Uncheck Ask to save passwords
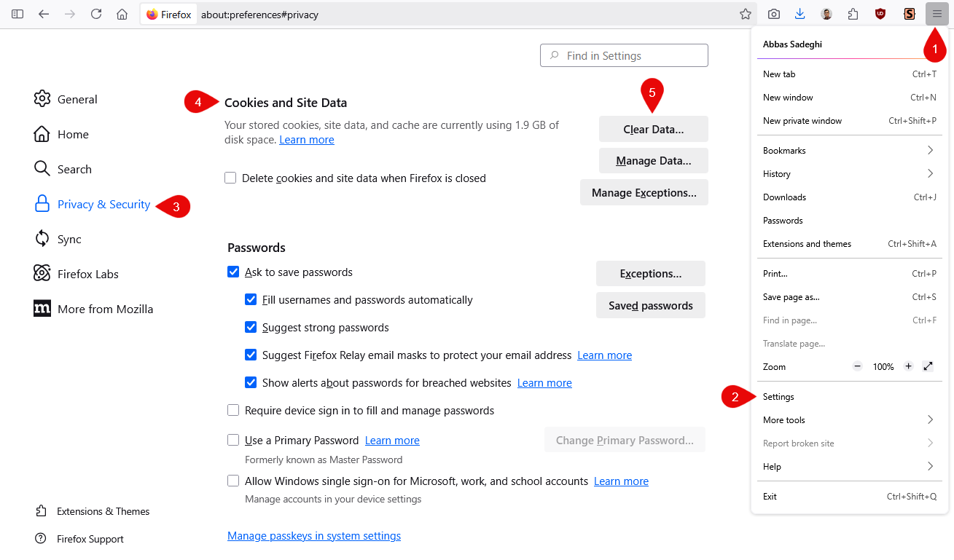Screen dimensions: 954x560 tap(233, 272)
